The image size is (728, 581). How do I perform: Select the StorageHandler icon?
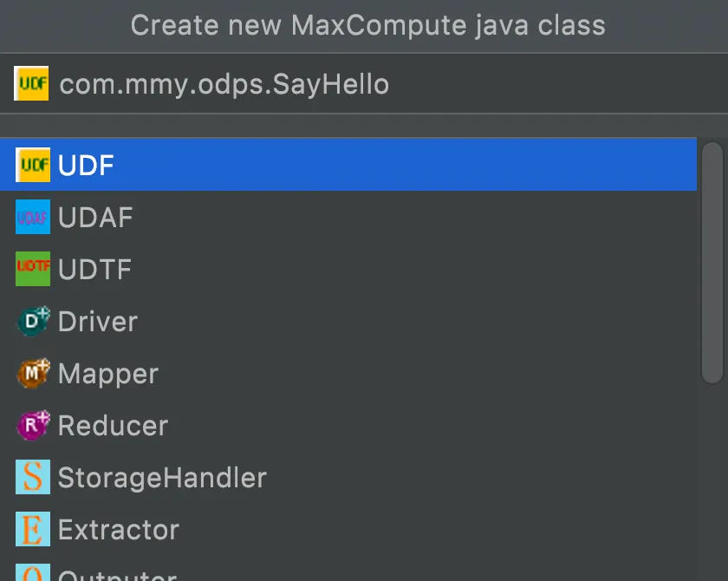(31, 477)
